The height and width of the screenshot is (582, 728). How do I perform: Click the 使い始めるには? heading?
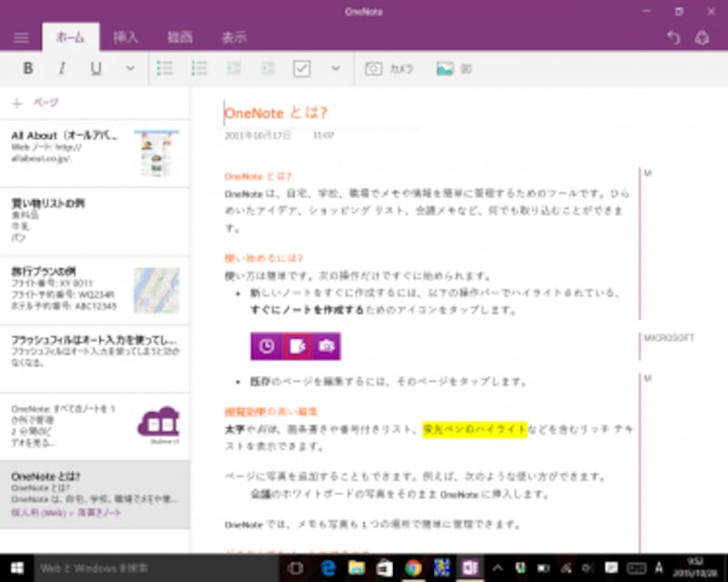pos(264,258)
